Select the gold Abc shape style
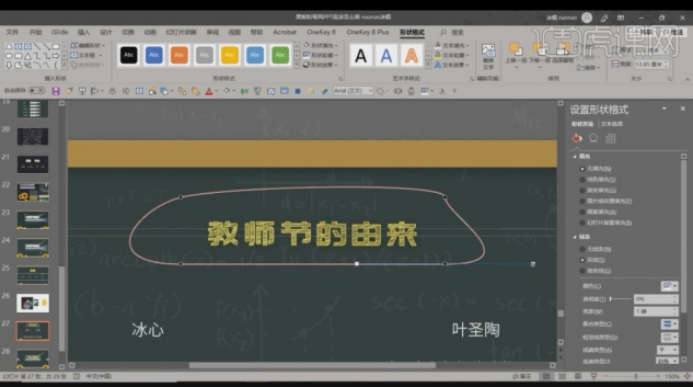 pos(230,55)
